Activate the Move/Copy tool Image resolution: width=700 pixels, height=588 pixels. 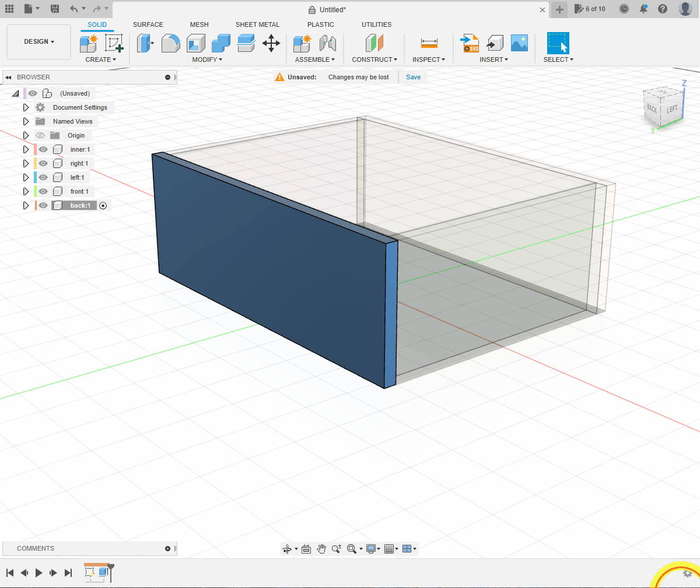coord(271,43)
